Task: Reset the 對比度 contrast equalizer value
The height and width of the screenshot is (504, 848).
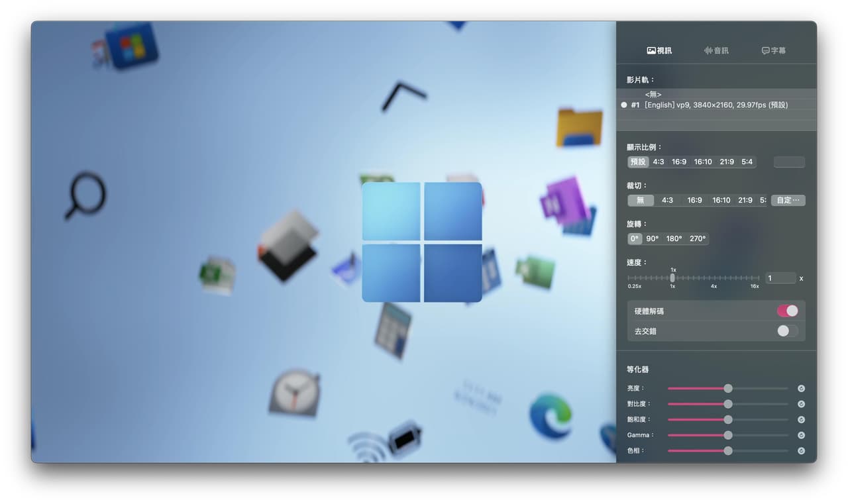Action: pos(801,404)
